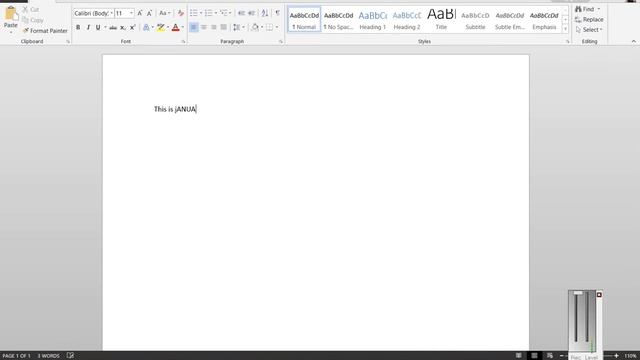Click the Replace command
The height and width of the screenshot is (360, 640).
(x=589, y=20)
